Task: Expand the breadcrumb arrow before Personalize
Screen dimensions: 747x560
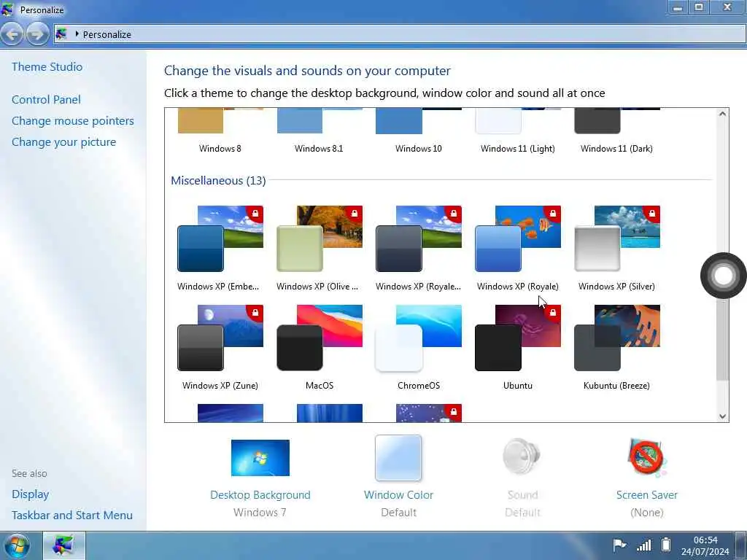Action: pos(77,34)
